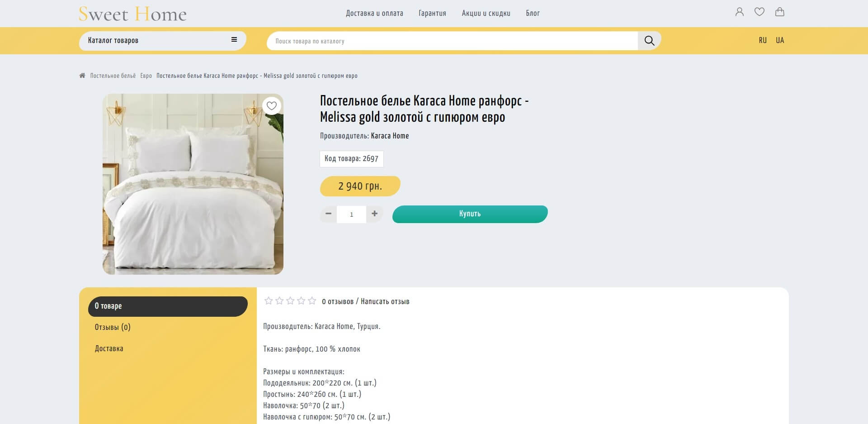Click the search magnifier icon
Viewport: 868px width, 424px height.
tap(649, 41)
